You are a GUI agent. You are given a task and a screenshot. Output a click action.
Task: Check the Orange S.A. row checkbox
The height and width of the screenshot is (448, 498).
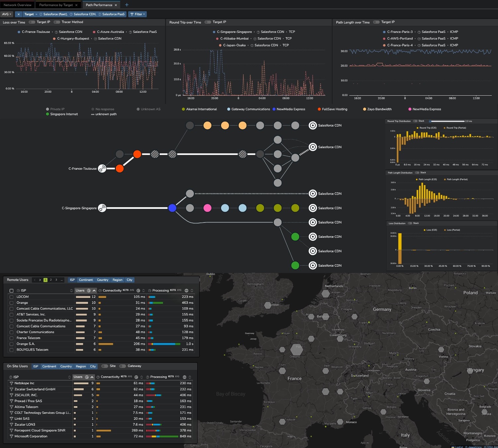[x=12, y=344]
